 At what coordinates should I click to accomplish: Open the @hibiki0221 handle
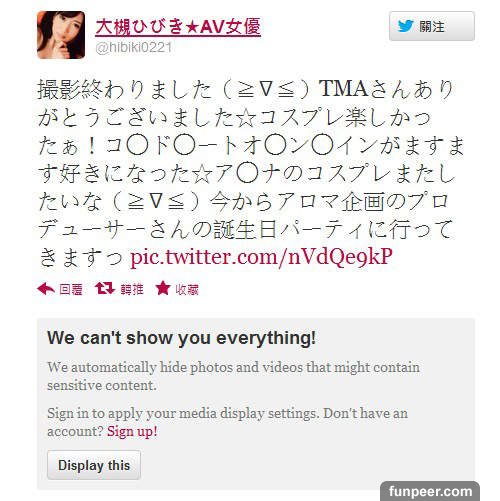(134, 47)
